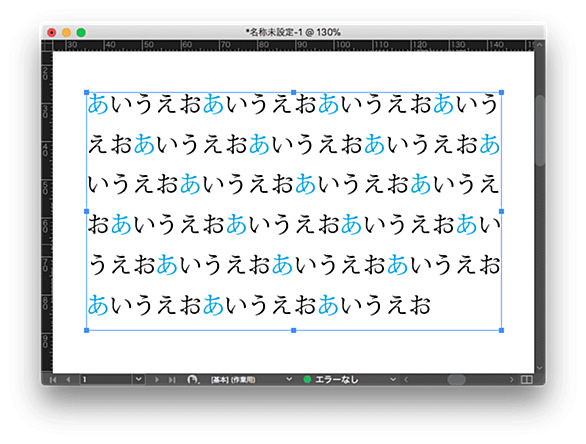Click the top-center text frame handle
586x444 pixels.
(x=294, y=92)
